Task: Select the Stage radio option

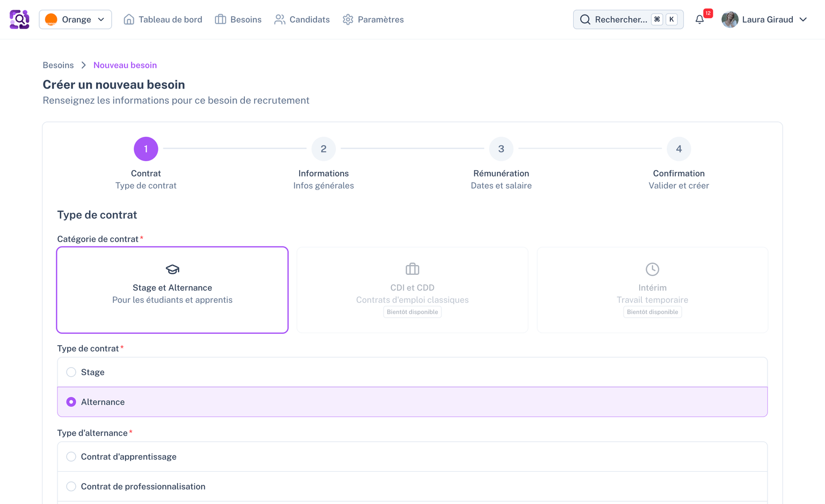Action: [x=71, y=372]
